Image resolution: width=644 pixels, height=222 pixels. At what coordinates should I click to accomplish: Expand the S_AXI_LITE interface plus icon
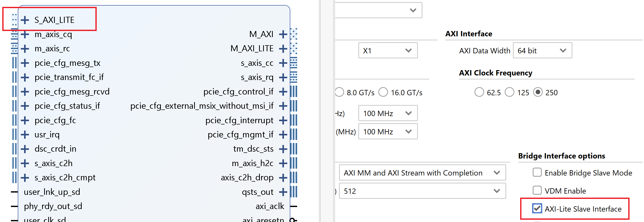pos(25,20)
